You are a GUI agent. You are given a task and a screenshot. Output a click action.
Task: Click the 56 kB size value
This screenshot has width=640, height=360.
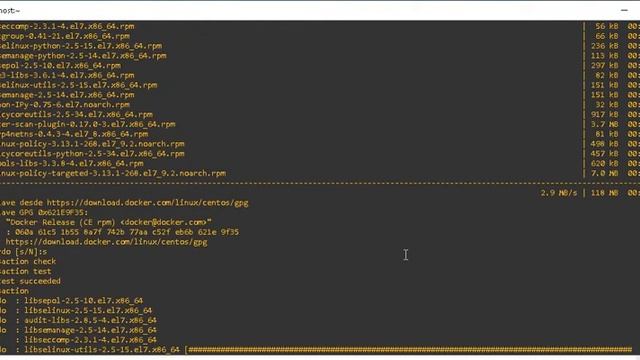click(x=606, y=26)
